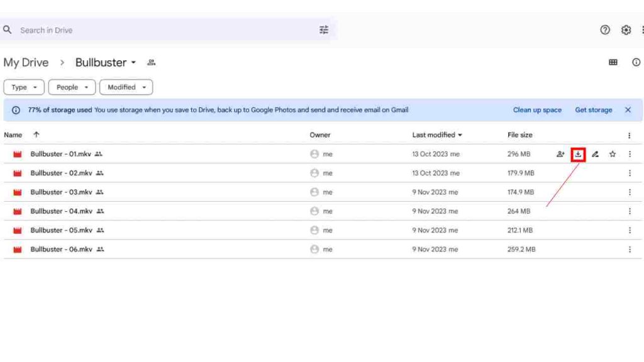Open more actions for Bullbuster - 03.mkv
The height and width of the screenshot is (362, 644).
point(630,192)
